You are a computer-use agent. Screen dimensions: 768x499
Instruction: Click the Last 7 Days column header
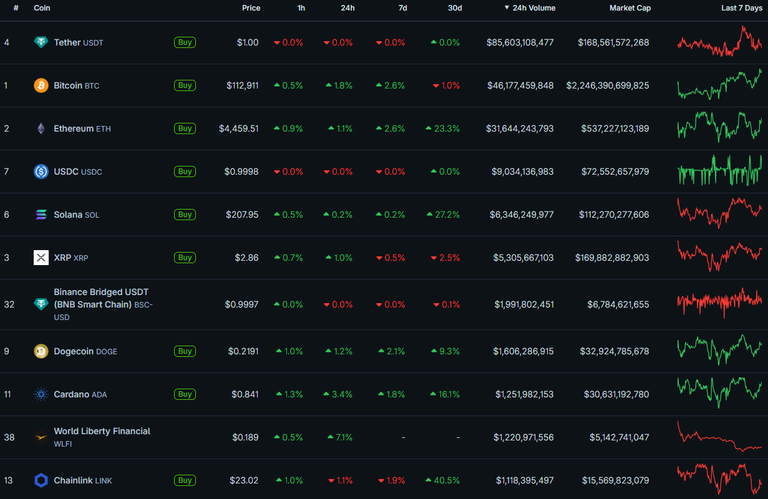(742, 8)
